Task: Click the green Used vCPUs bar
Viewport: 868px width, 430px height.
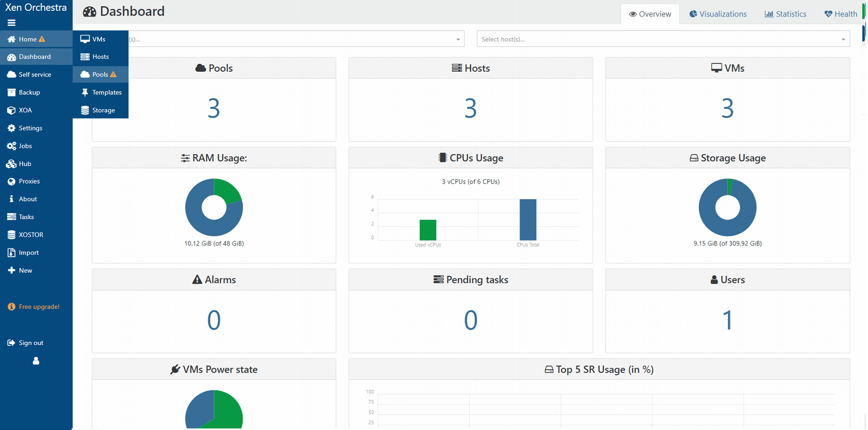Action: point(428,230)
